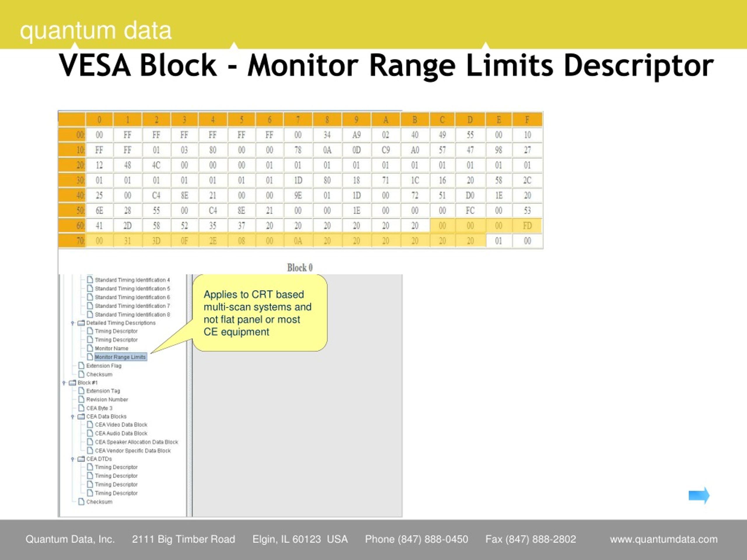This screenshot has height=560, width=747.
Task: Select CEA Vendor Specific Data Block item
Action: (x=133, y=451)
